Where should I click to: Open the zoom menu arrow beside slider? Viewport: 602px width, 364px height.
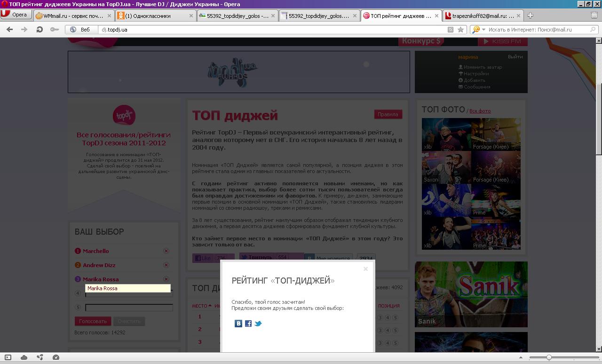[521, 357]
